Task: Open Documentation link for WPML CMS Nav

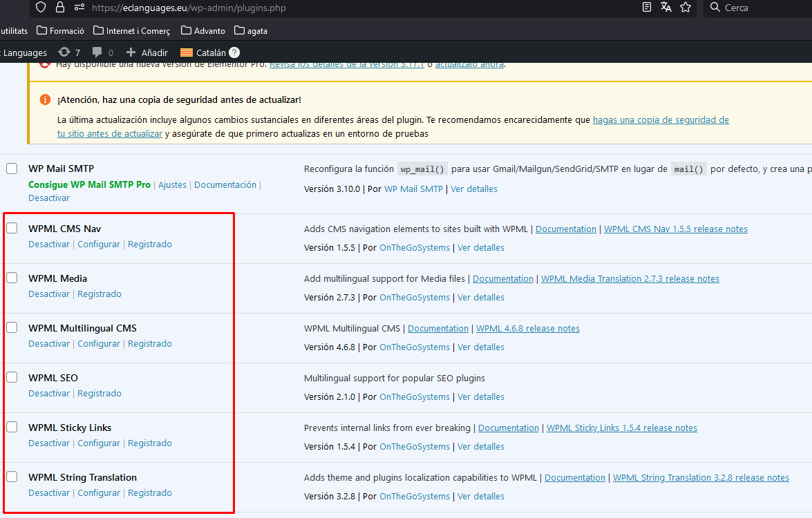Action: [565, 229]
